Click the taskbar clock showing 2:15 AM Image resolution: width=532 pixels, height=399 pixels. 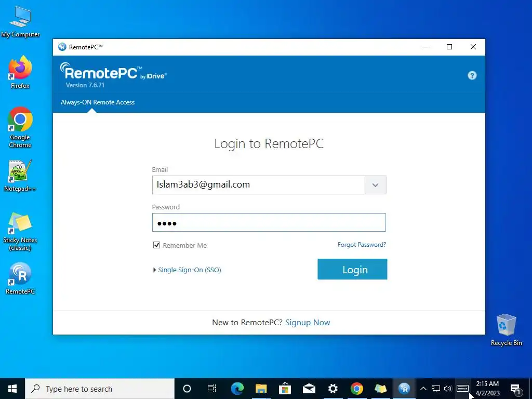click(x=487, y=389)
